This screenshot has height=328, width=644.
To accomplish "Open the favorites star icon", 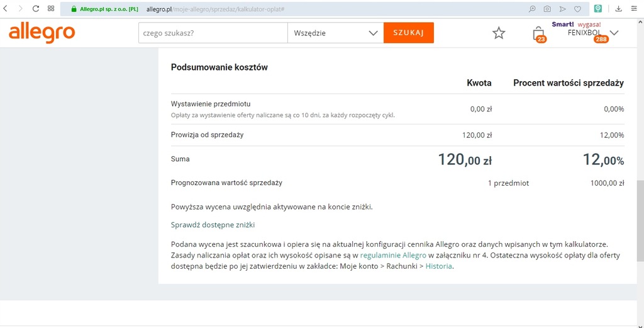I will pos(499,33).
